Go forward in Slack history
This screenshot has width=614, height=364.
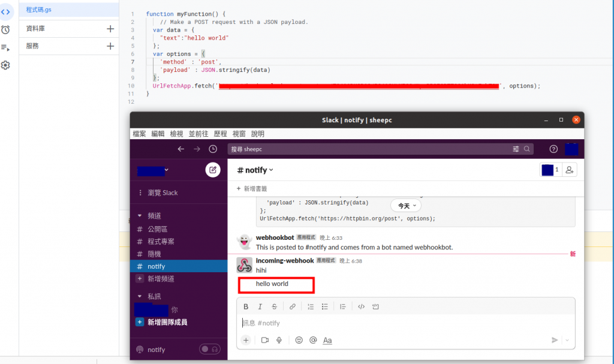click(x=197, y=149)
